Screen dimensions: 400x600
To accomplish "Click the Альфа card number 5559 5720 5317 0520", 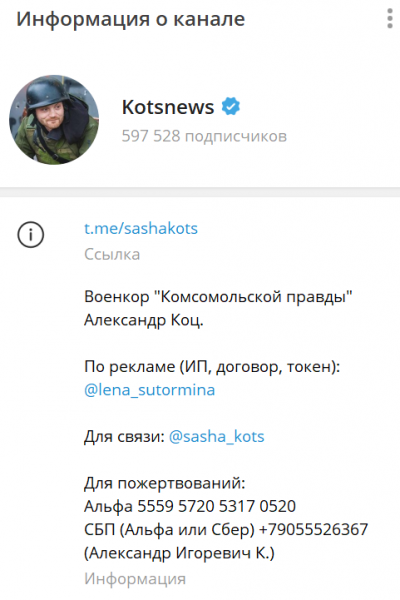I will [x=217, y=506].
